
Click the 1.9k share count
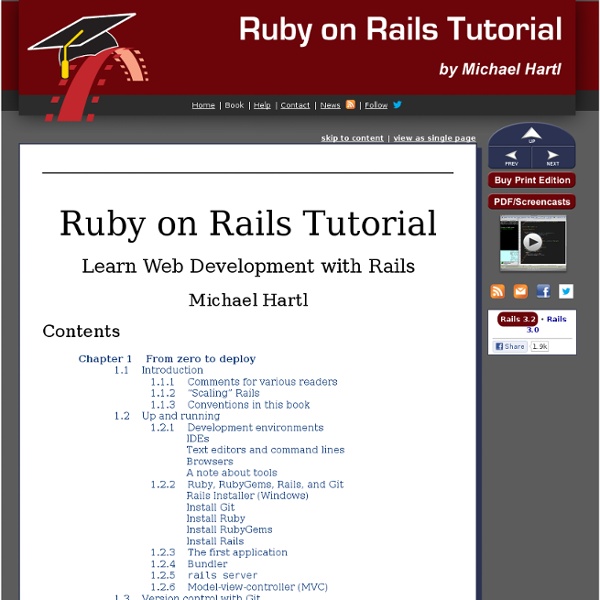coord(540,346)
